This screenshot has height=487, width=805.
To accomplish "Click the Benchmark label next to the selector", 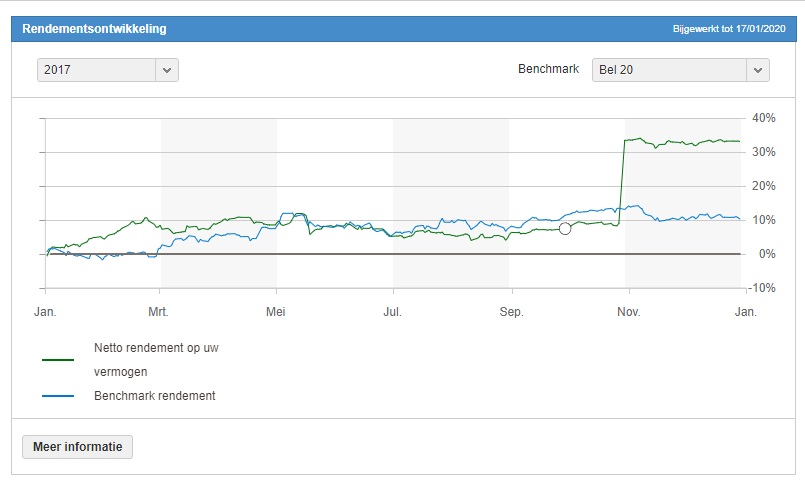I will [548, 70].
